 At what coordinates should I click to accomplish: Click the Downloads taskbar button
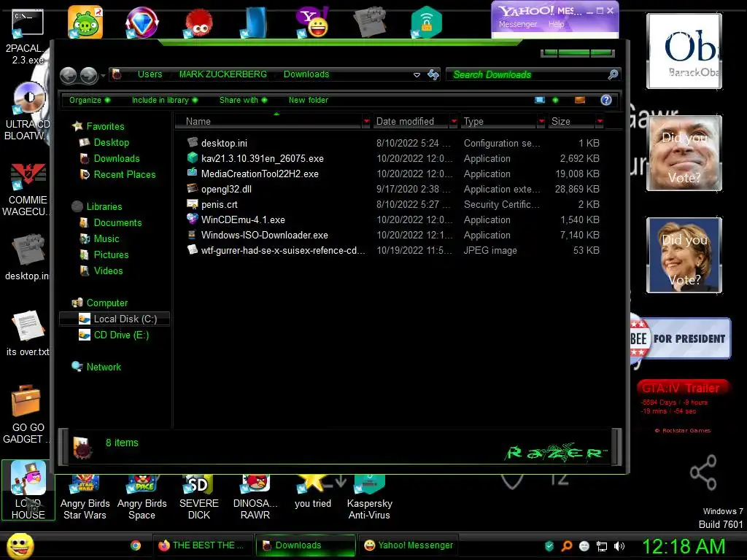click(306, 545)
